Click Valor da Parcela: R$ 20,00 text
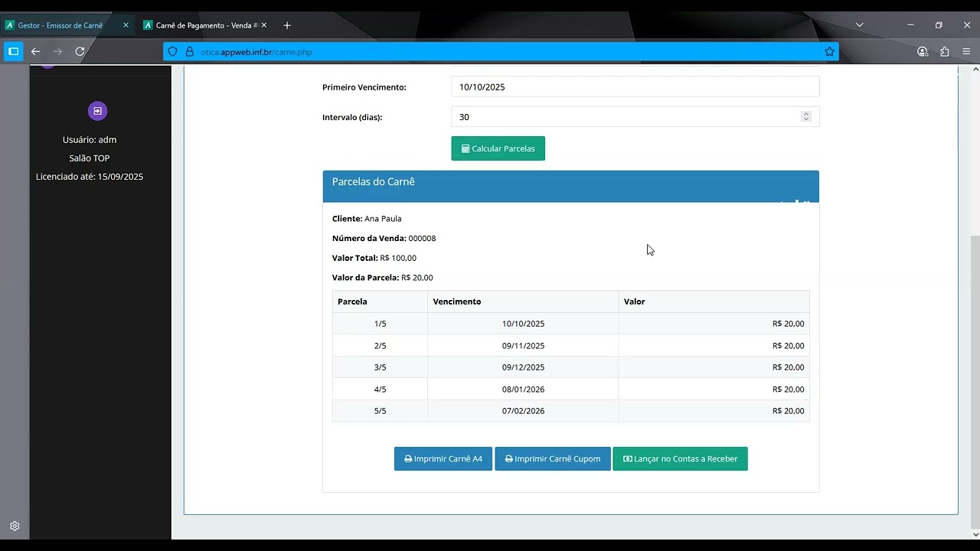The image size is (980, 551). coord(383,278)
